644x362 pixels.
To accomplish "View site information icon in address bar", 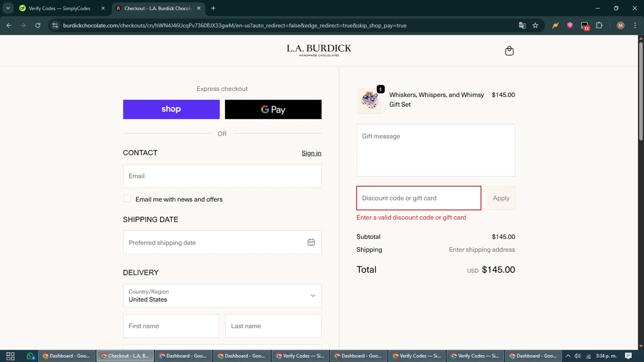I will click(55, 25).
